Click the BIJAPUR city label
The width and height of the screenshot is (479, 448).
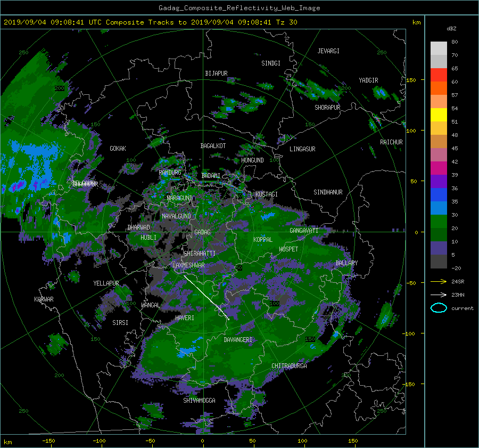tap(216, 74)
